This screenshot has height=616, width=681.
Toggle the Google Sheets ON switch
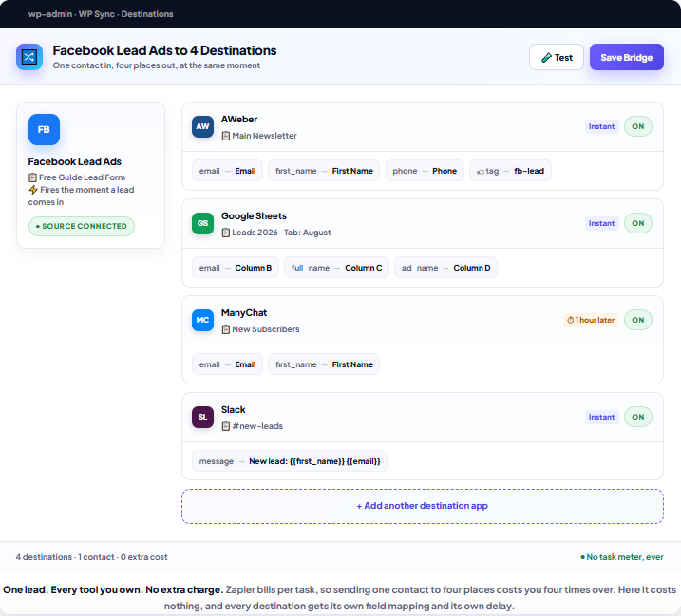tap(638, 223)
